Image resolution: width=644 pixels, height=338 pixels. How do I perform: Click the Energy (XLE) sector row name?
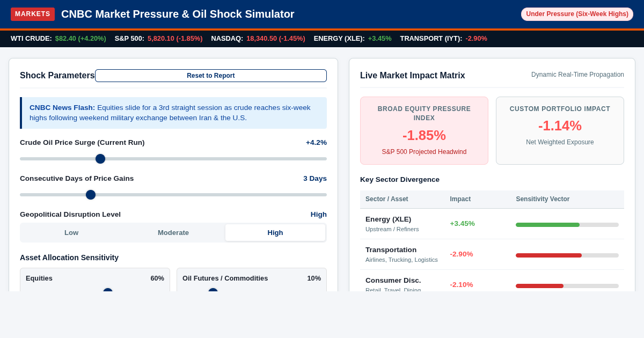389,219
